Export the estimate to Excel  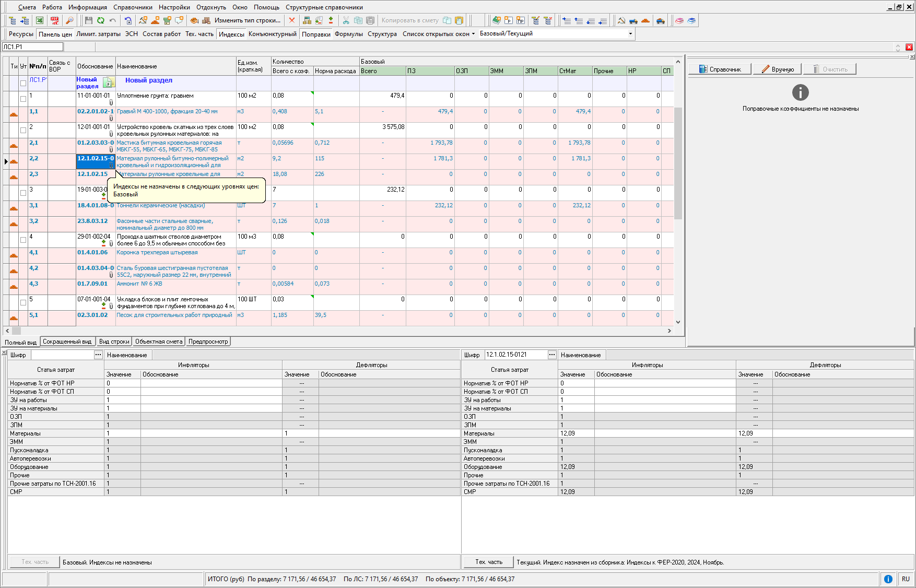(40, 20)
